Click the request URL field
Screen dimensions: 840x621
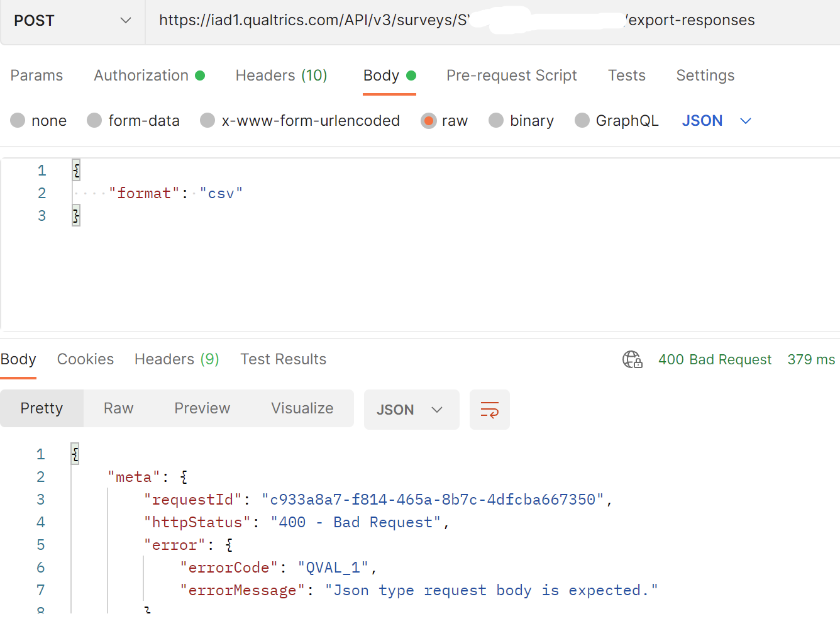pyautogui.click(x=492, y=21)
